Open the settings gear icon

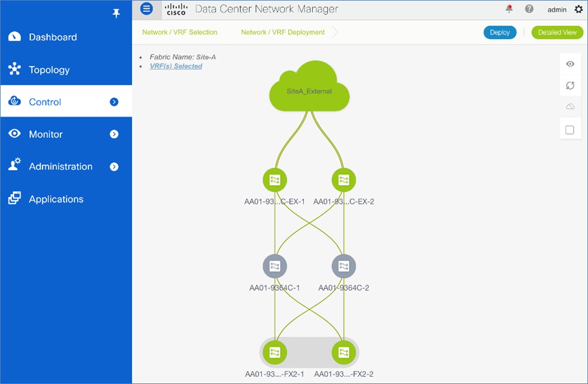(x=579, y=9)
